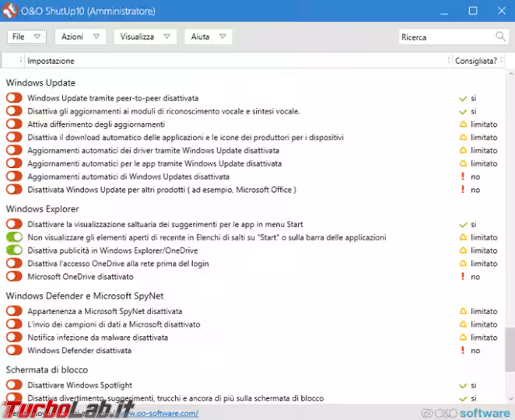The width and height of the screenshot is (515, 420).
Task: Toggle Notifica infezione da malware disattivata switch
Action: [x=14, y=338]
